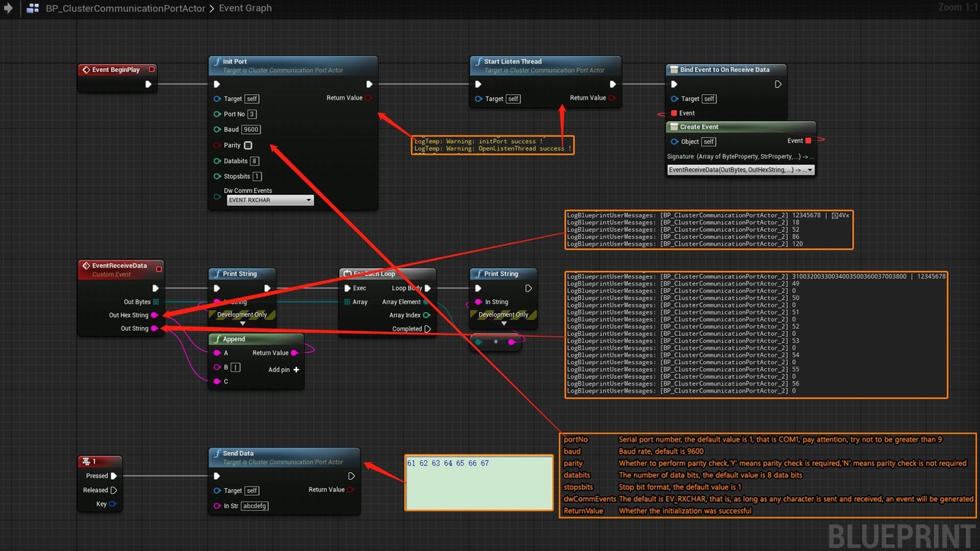Click the B text field on Append
The height and width of the screenshot is (551, 980).
coord(236,367)
